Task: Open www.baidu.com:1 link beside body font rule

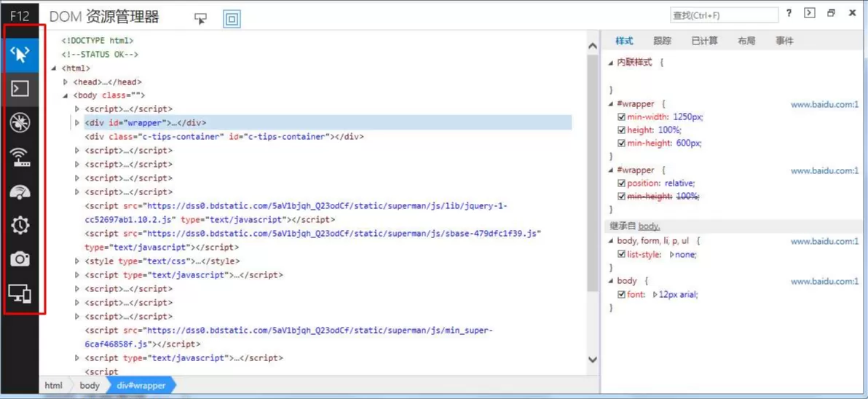Action: pyautogui.click(x=824, y=282)
